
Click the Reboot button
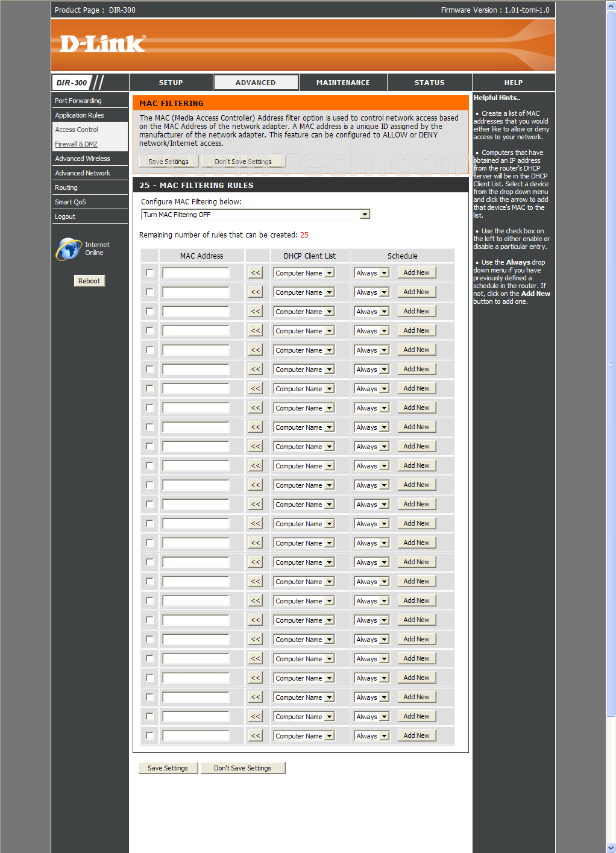(89, 281)
